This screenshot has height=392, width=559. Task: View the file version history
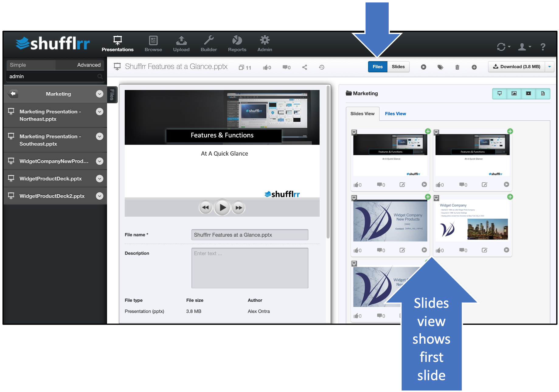[321, 67]
